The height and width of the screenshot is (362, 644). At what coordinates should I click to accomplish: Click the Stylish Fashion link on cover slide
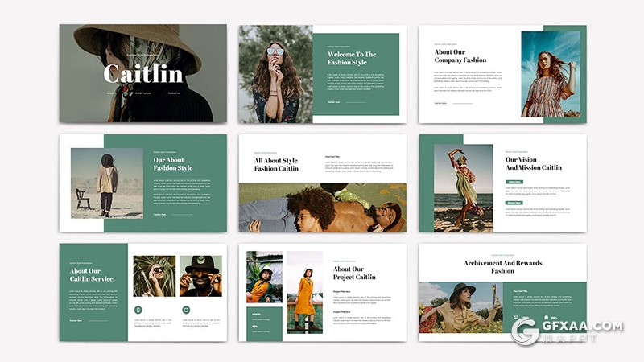(x=142, y=93)
